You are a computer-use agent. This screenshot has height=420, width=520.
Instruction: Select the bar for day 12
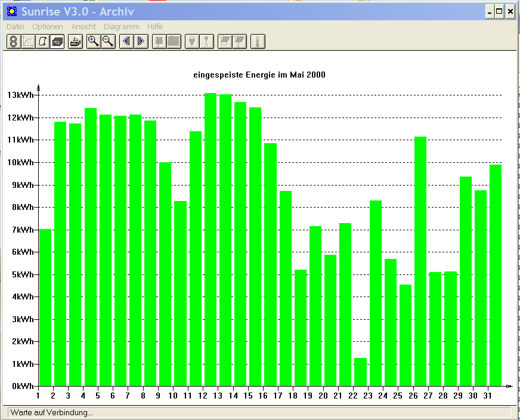211,239
